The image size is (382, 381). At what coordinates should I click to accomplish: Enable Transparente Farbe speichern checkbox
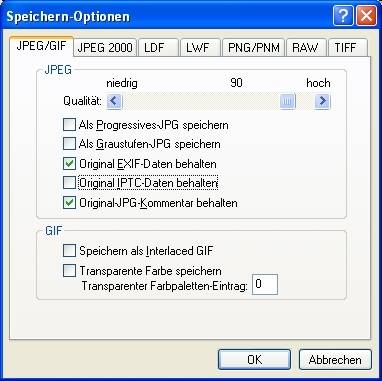pyautogui.click(x=69, y=270)
